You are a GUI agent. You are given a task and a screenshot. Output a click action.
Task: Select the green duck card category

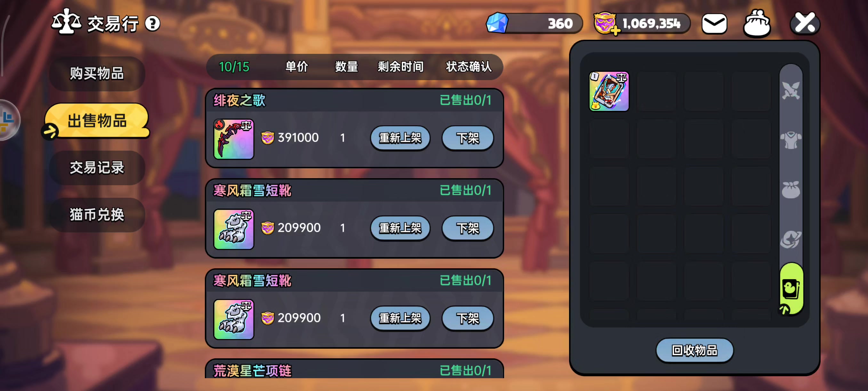[x=791, y=289]
